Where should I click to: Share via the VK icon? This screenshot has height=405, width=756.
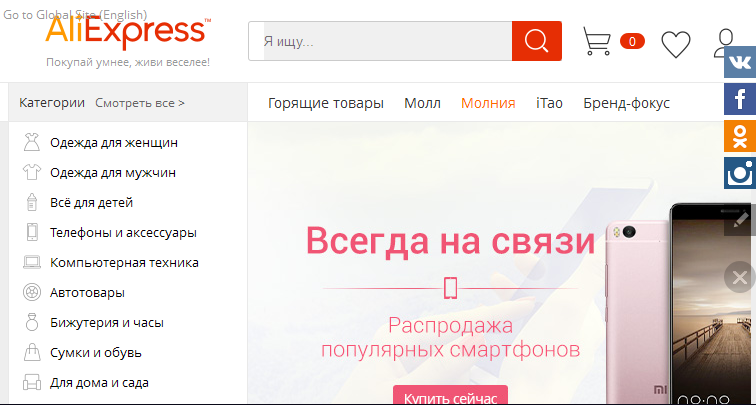point(740,62)
